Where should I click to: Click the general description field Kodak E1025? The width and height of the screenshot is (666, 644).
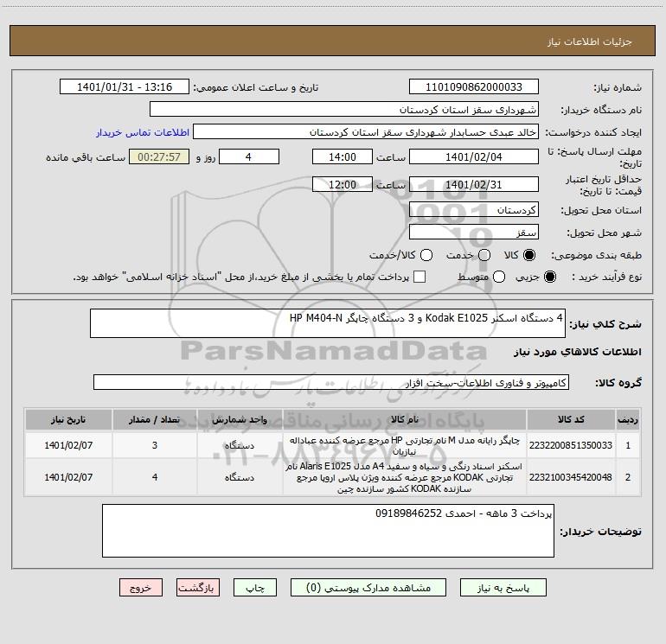click(x=328, y=323)
